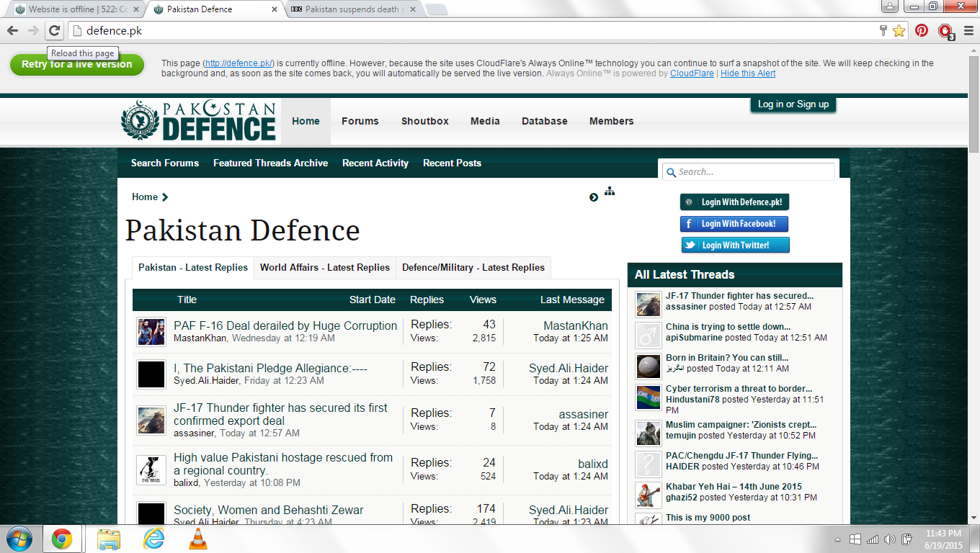Open Internet Explorer from the taskbar
This screenshot has height=553, width=980.
click(153, 539)
